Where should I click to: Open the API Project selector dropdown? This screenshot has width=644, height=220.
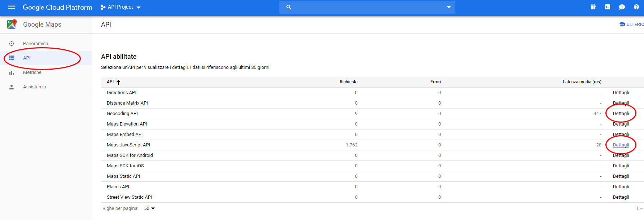point(121,7)
